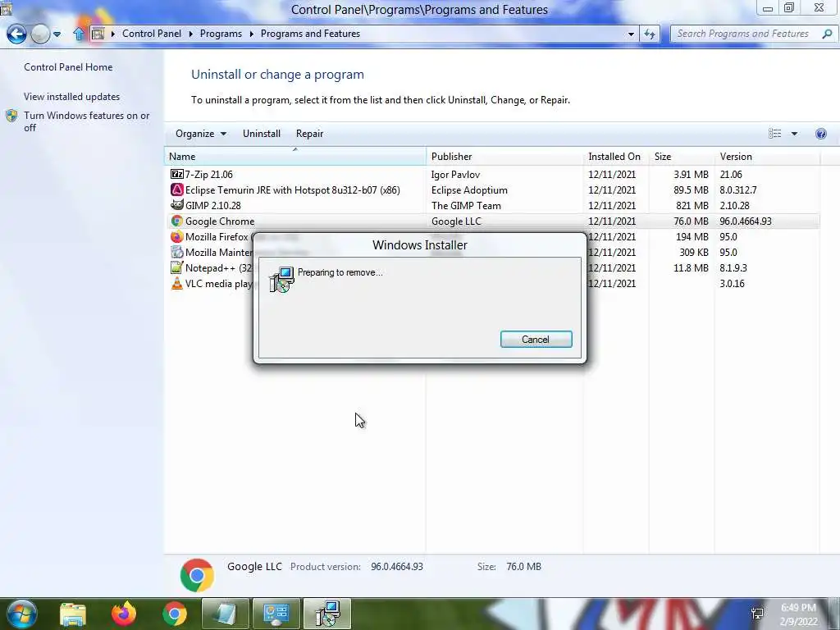The width and height of the screenshot is (840, 630).
Task: Click Igor Pavlov publisher cell
Action: [455, 174]
